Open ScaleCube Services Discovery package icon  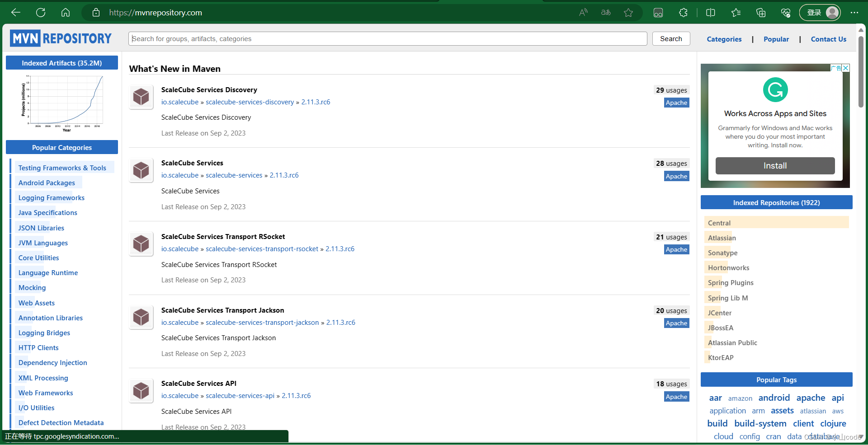click(x=141, y=97)
